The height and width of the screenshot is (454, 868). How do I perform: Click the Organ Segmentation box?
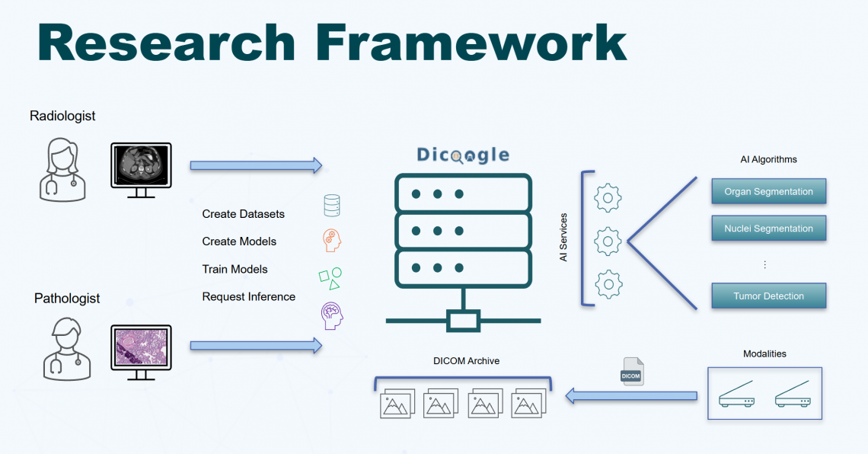tap(769, 191)
